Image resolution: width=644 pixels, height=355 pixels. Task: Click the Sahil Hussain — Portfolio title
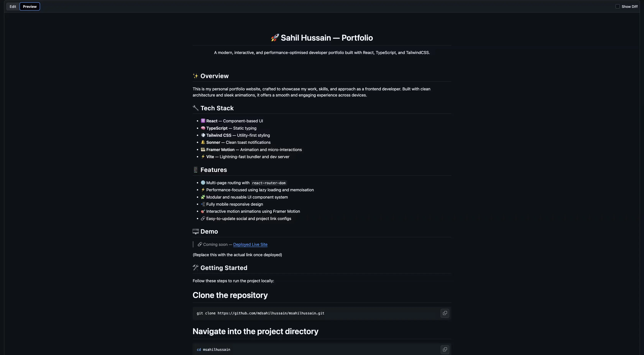click(326, 38)
